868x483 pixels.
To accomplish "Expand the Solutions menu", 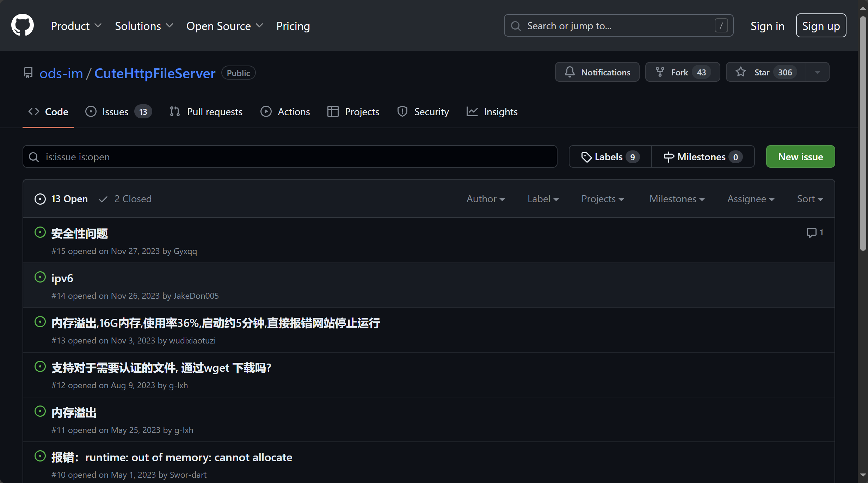I will pyautogui.click(x=144, y=26).
